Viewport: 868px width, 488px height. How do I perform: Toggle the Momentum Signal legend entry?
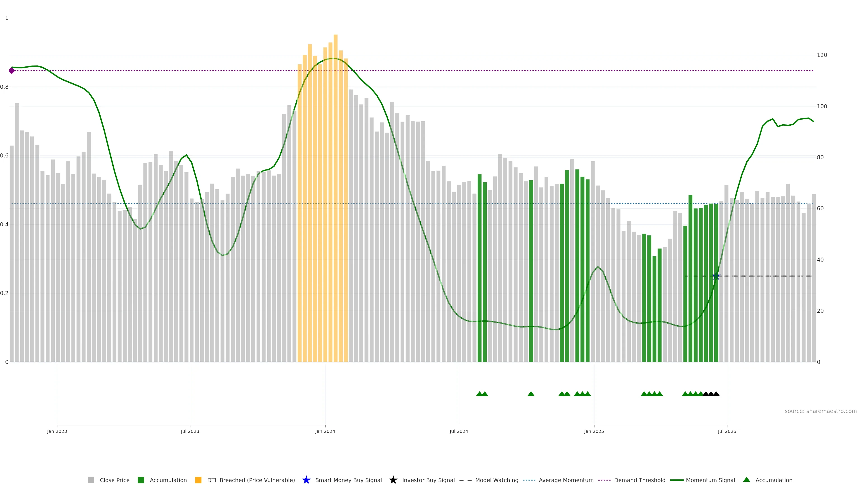(710, 480)
